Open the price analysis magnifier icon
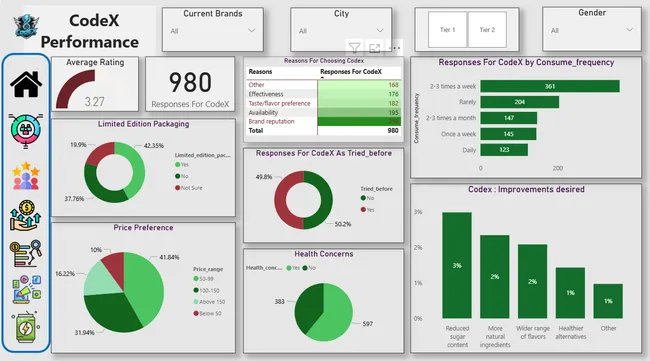Viewport: 650px width, 361px height. coord(26,253)
